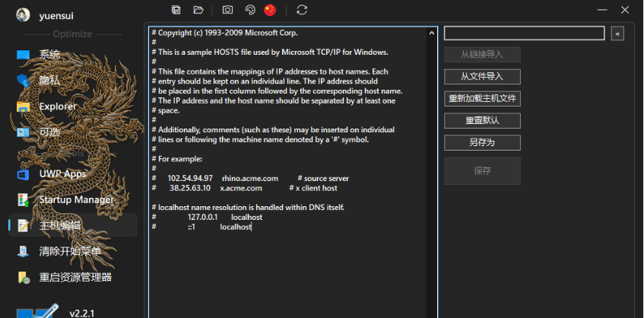This screenshot has width=644, height=318.
Task: Click the camera snapshot toolbar icon
Action: (227, 10)
